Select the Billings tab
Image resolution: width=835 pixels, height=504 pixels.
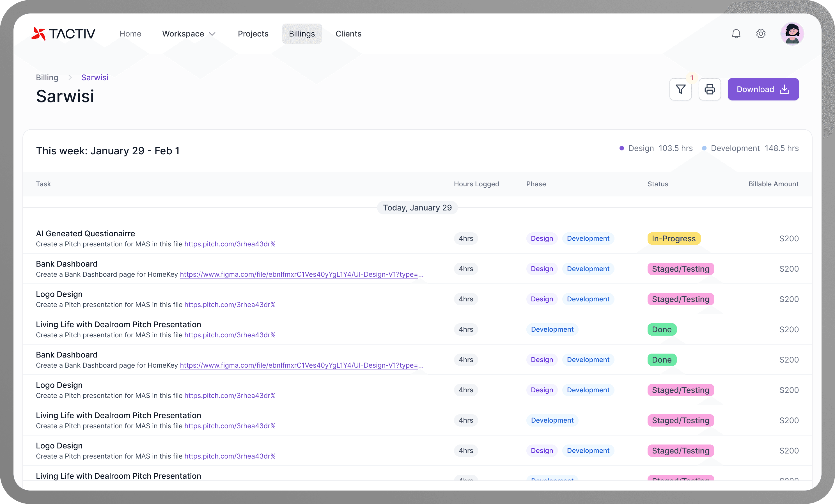pos(302,34)
